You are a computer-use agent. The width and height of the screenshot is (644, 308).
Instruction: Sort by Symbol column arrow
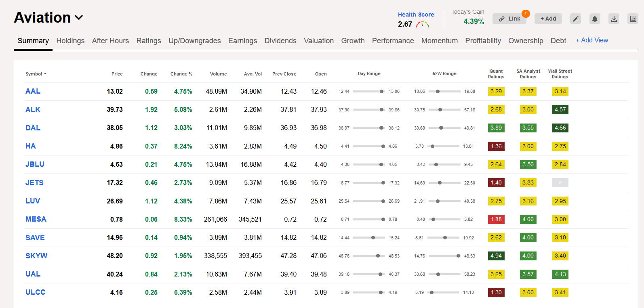pos(45,74)
